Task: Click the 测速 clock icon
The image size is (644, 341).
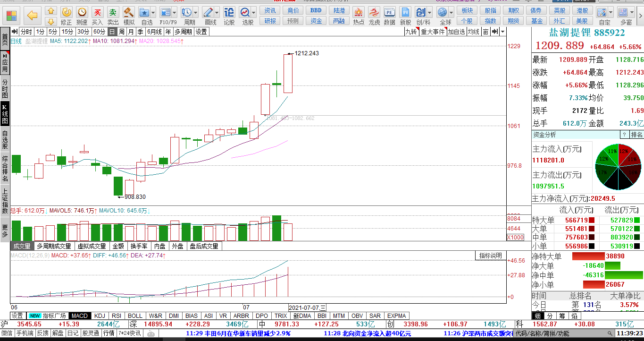Action: (82, 16)
